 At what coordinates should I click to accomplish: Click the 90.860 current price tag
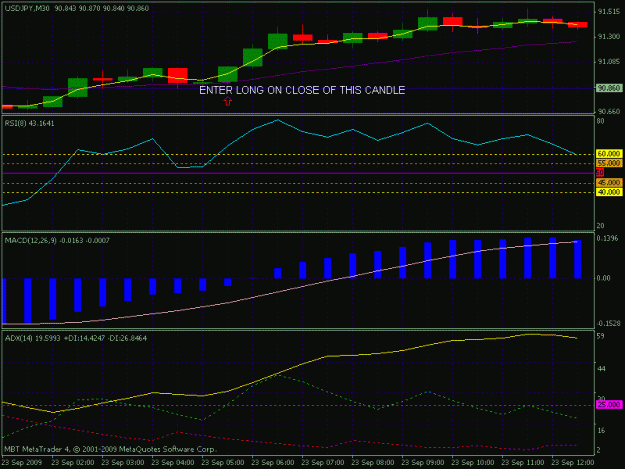pos(609,88)
